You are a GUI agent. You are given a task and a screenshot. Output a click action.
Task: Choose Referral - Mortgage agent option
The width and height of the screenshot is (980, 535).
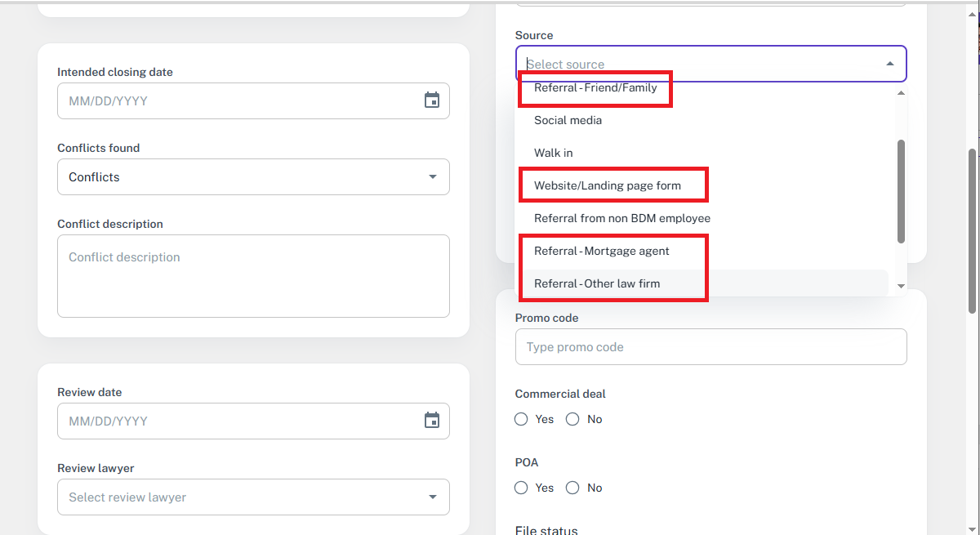pos(602,251)
